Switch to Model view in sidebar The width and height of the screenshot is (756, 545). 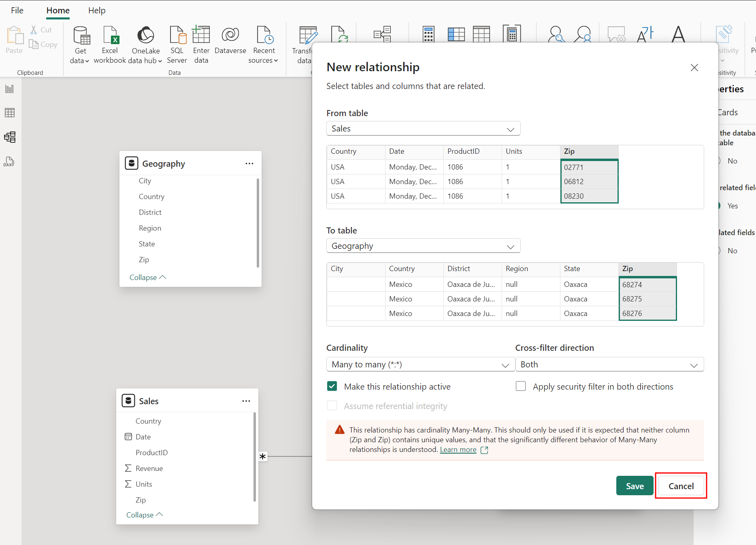point(10,137)
